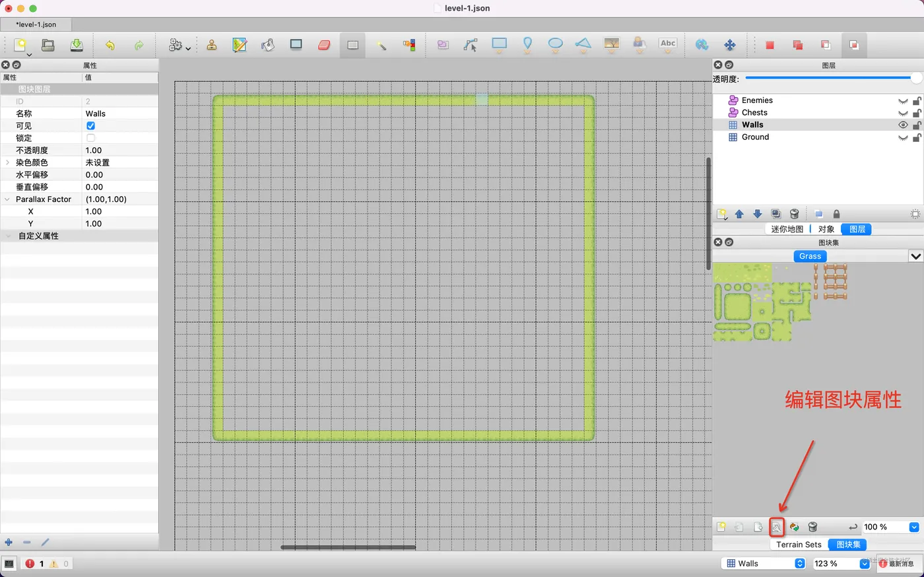Show the Chests layer via eye icon

[x=903, y=113]
